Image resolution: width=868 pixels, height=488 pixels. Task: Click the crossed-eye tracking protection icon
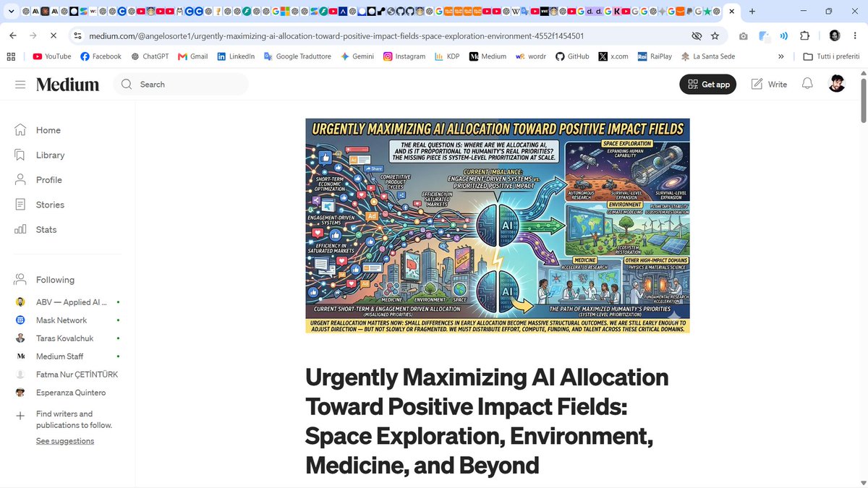(697, 35)
